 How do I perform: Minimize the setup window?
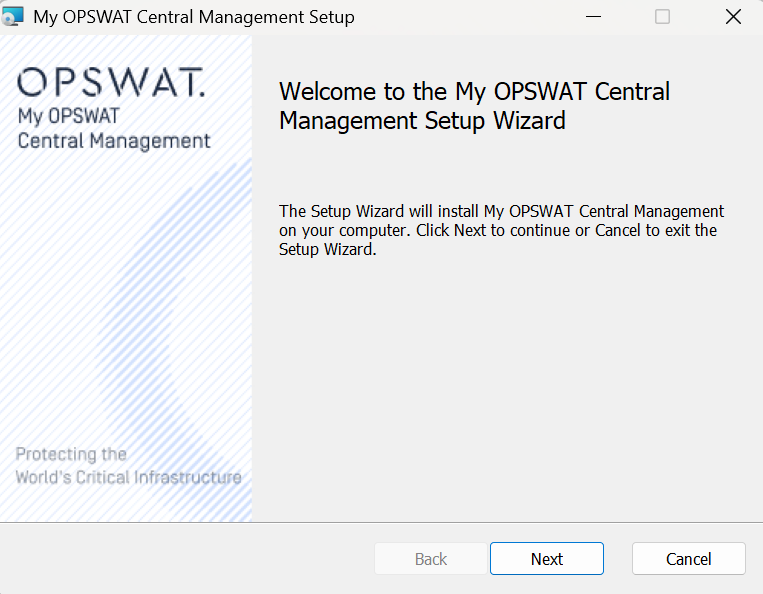pyautogui.click(x=593, y=17)
